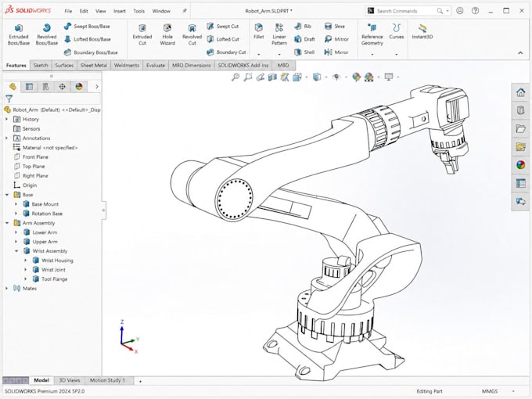The height and width of the screenshot is (399, 532).
Task: Open the Appearances task pane icon
Action: coord(520,165)
